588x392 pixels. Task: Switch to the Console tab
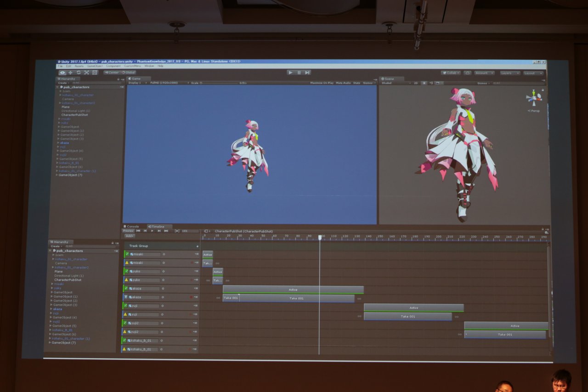[132, 227]
